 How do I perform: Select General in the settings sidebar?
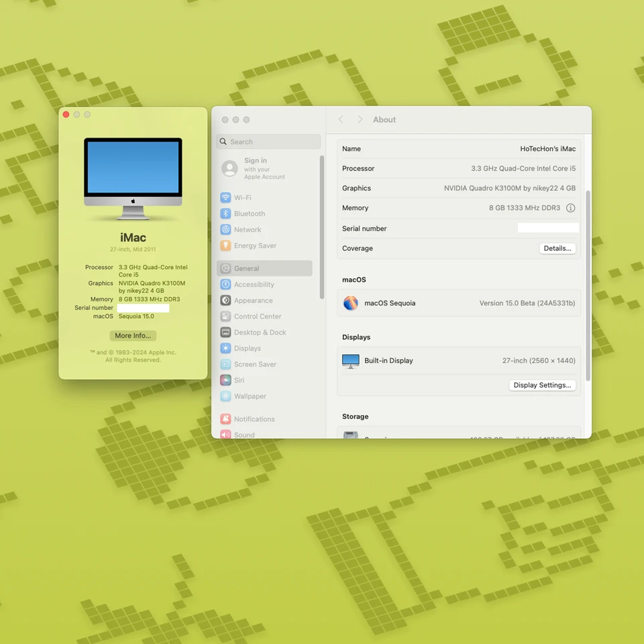pos(264,268)
